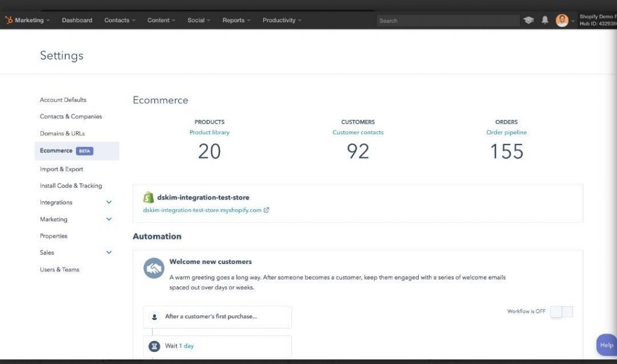The width and height of the screenshot is (617, 364).
Task: Open the Productivity navigation dropdown
Action: [x=282, y=20]
